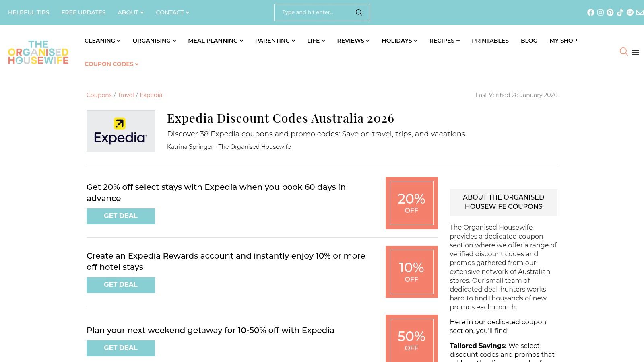Open the hamburger menu icon
644x362 pixels.
(636, 52)
